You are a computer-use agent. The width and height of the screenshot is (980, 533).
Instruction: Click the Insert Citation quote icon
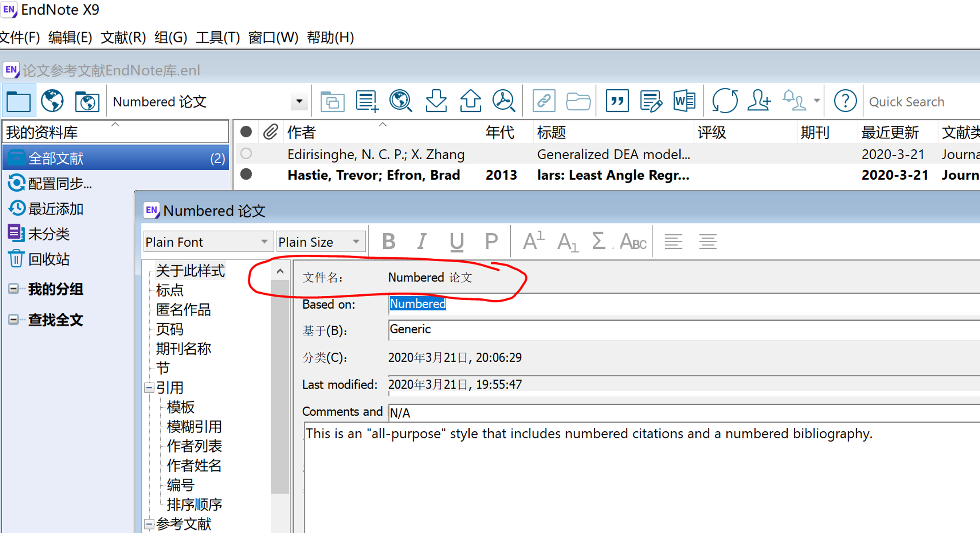point(617,101)
